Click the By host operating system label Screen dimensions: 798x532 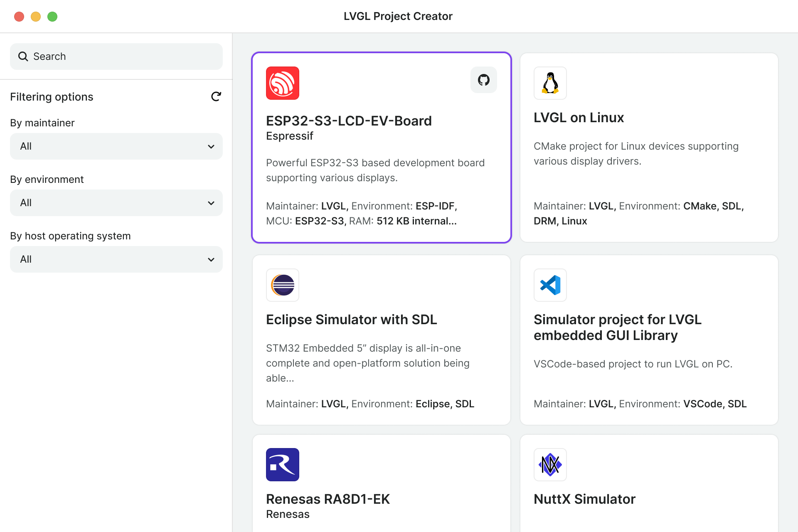(70, 236)
